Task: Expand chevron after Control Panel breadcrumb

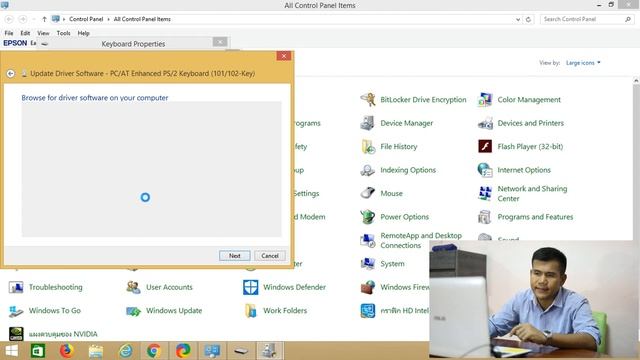Action: point(108,19)
